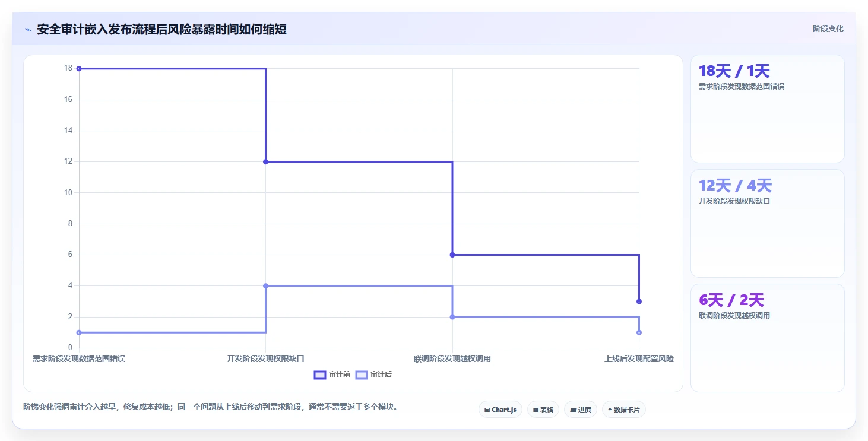Click the y-axis value 0
Screen dimensions: 868x441
[x=70, y=348]
